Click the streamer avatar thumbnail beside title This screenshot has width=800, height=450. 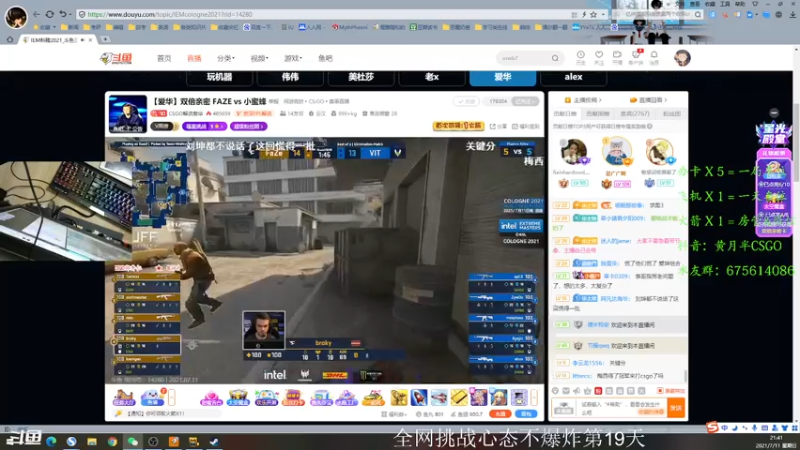click(128, 114)
